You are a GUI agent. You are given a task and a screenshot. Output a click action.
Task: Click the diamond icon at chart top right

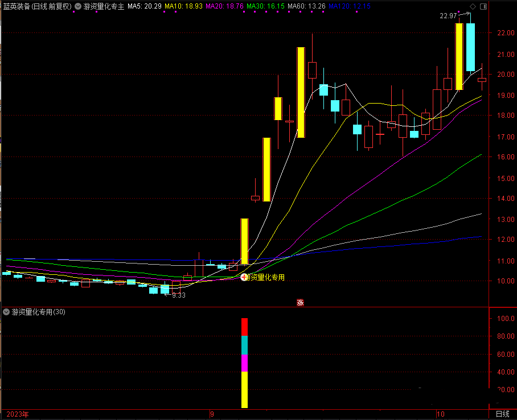[473, 7]
